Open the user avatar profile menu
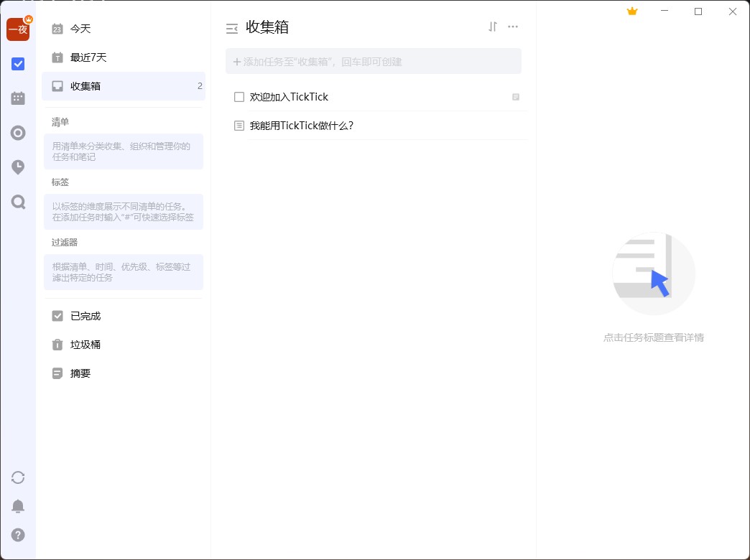The height and width of the screenshot is (560, 750). coord(18,29)
